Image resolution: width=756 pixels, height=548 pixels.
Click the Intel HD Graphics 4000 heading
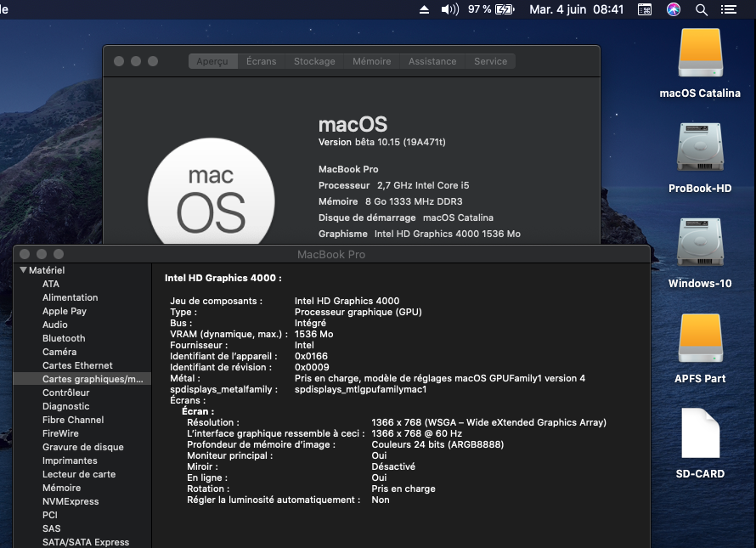click(223, 278)
